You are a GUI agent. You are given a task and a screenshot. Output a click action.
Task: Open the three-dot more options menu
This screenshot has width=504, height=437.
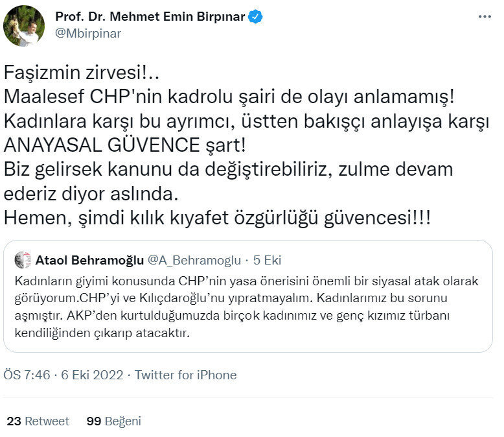click(485, 16)
